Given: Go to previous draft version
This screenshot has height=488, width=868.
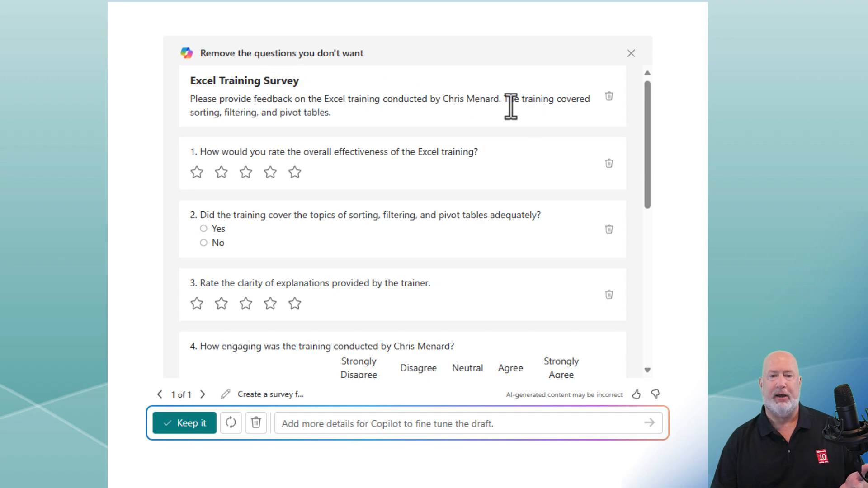Looking at the screenshot, I should [x=160, y=394].
